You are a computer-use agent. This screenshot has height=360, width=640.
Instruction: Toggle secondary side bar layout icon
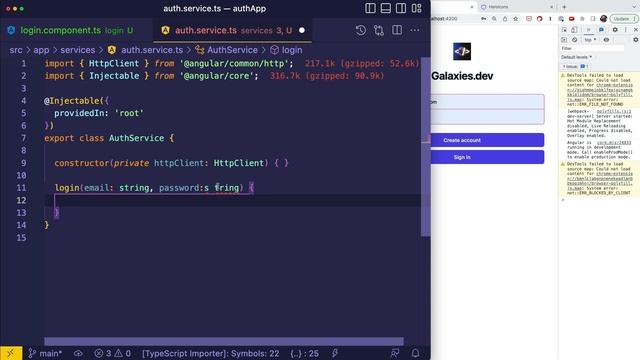401,8
